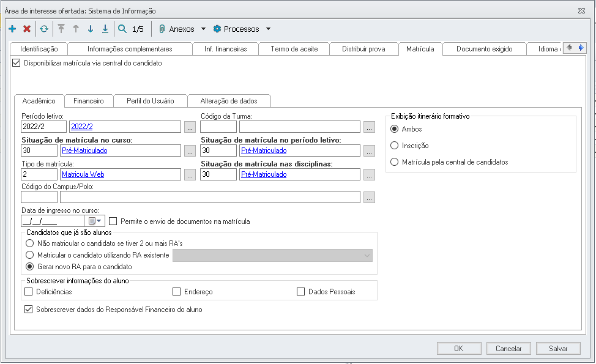Click the Código da Turma code field

click(x=218, y=127)
